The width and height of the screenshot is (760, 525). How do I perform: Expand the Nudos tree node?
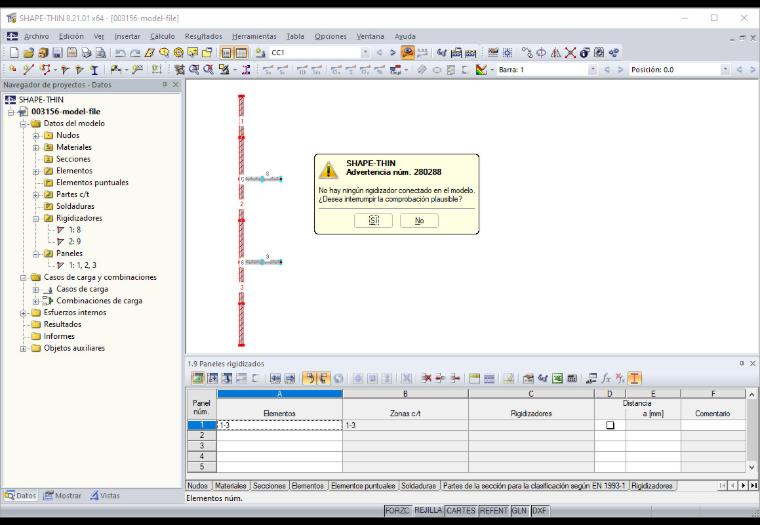(x=36, y=136)
